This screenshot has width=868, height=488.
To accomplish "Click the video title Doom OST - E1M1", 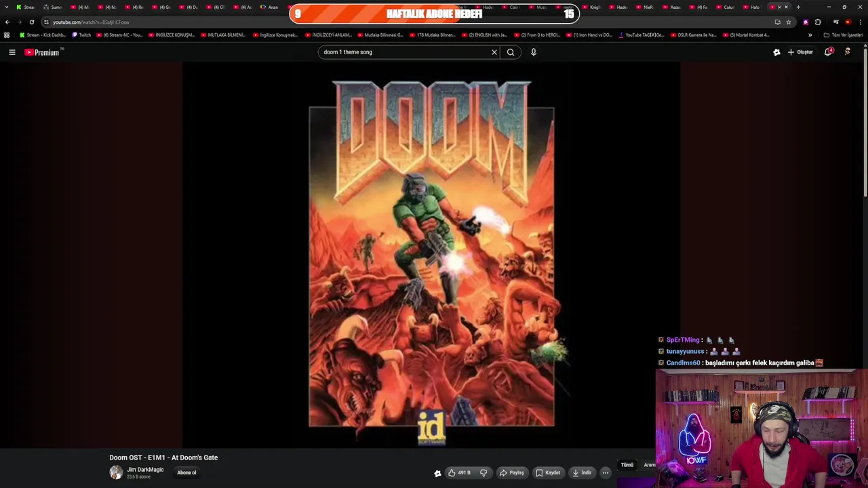I will (163, 457).
